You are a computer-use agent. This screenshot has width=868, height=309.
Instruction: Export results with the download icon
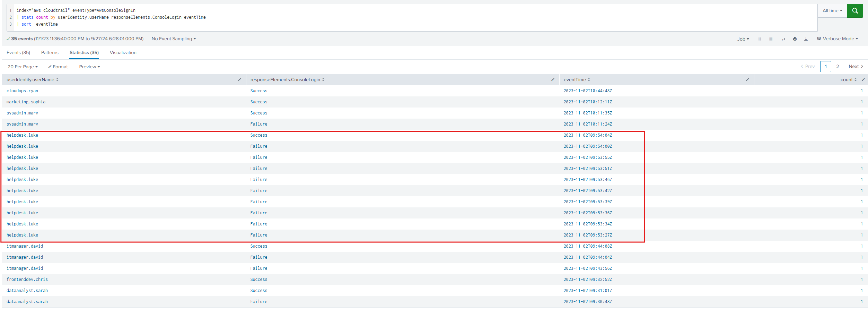[x=806, y=39]
